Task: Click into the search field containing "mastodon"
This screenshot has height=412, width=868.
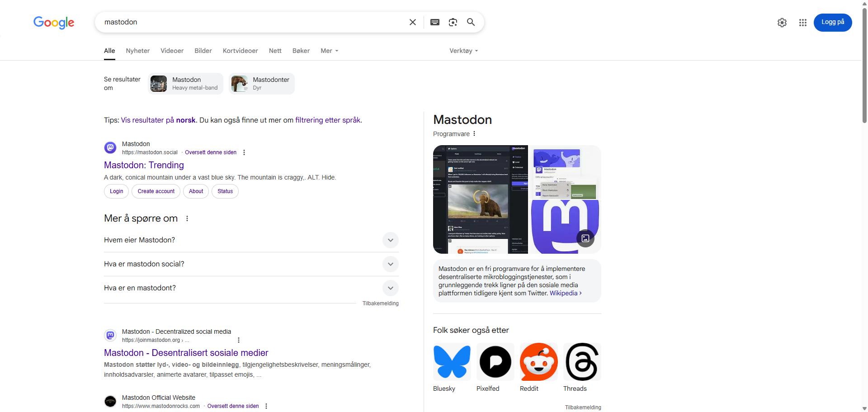Action: tap(253, 22)
